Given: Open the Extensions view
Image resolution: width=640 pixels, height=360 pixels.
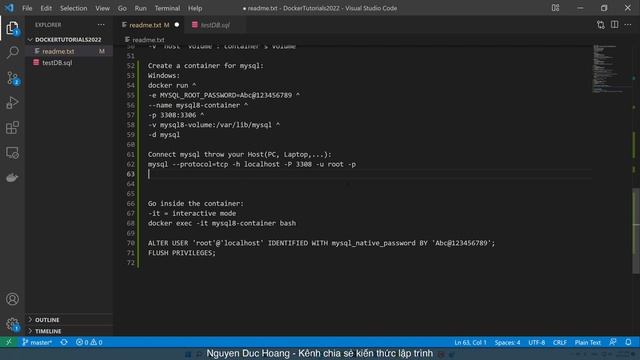Looking at the screenshot, I should 12,128.
